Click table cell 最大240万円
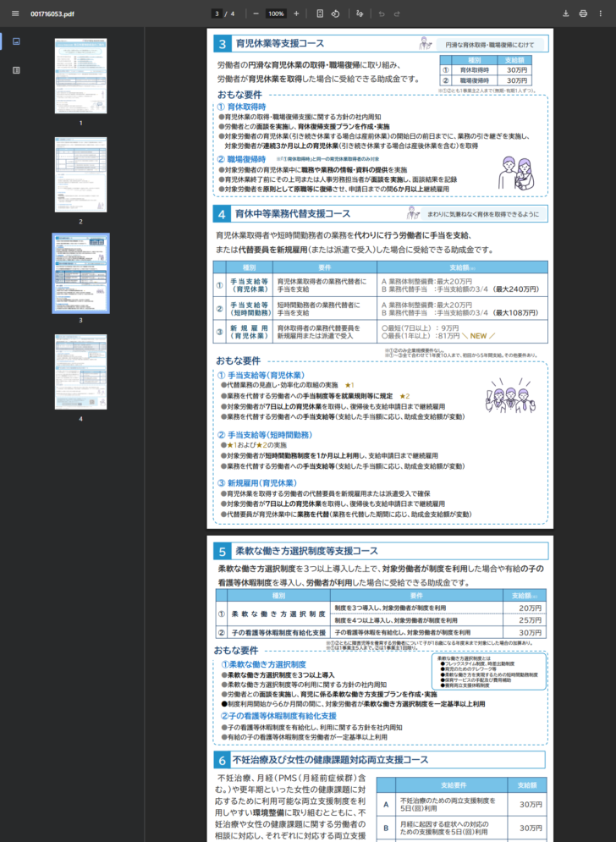The width and height of the screenshot is (616, 842). tap(517, 289)
